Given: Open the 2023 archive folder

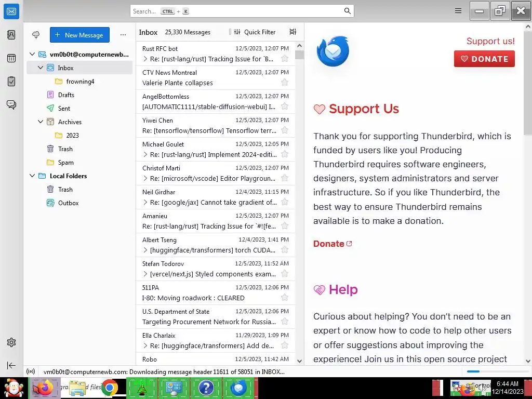Looking at the screenshot, I should pos(79,136).
